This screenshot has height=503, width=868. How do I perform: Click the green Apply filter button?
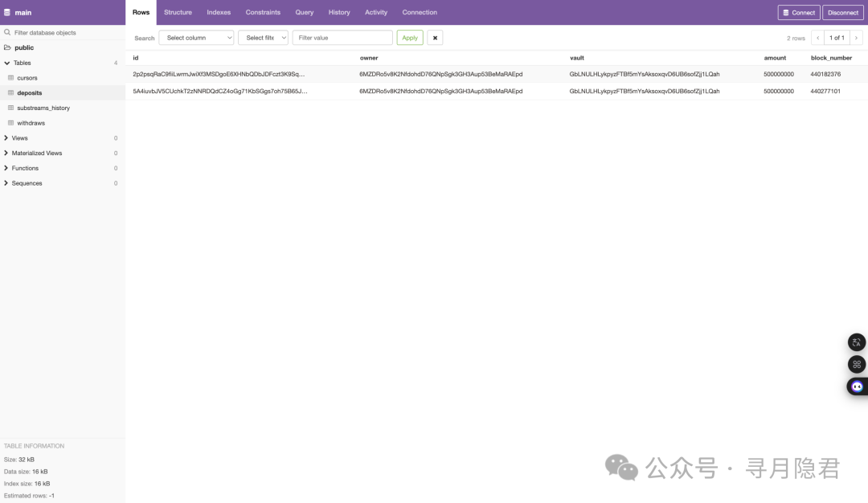410,38
